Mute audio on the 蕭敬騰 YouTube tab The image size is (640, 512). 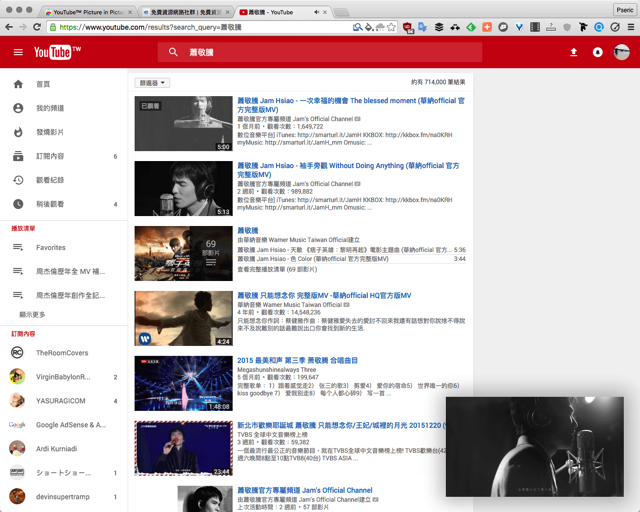[317, 12]
